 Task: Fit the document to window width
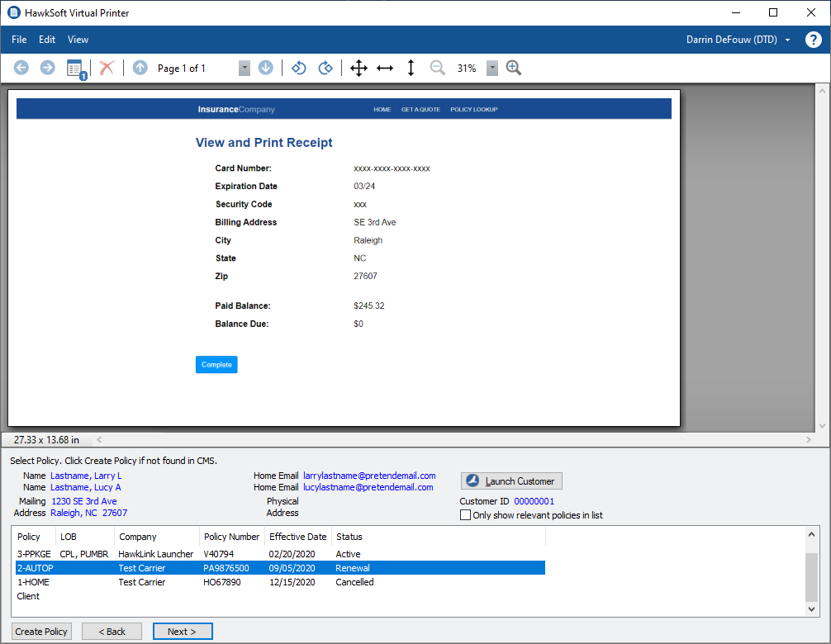click(x=385, y=68)
